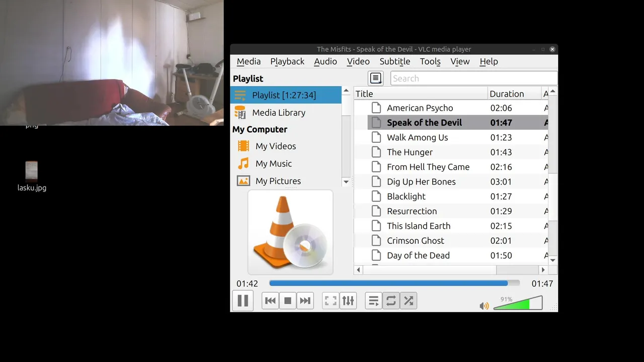
Task: Select lasku.jpg desktop file icon
Action: click(x=32, y=176)
